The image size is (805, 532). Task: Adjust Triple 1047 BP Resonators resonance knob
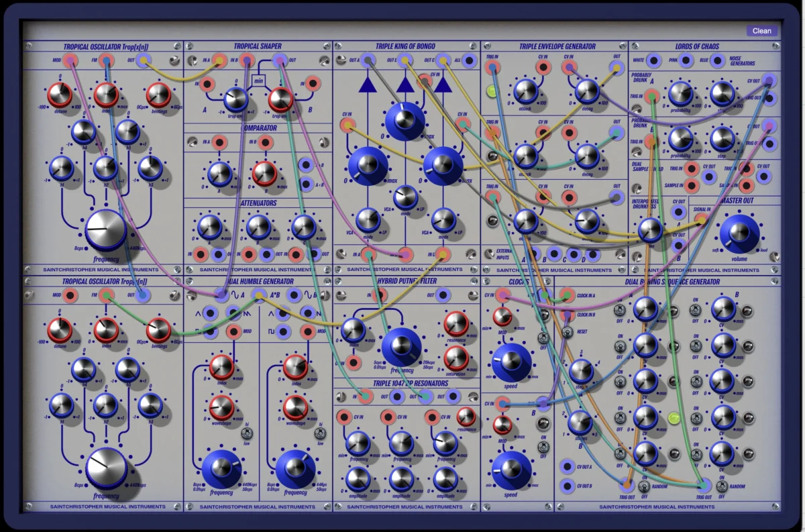pos(466,417)
